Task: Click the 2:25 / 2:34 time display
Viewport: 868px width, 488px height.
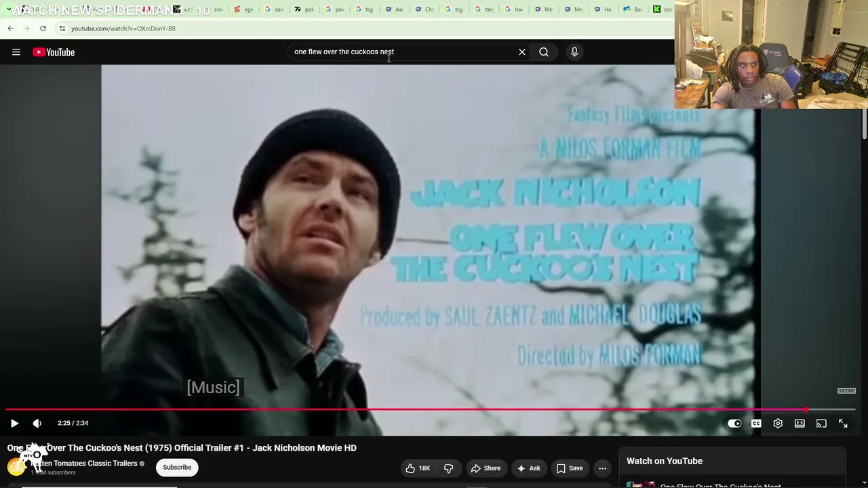Action: pyautogui.click(x=73, y=423)
